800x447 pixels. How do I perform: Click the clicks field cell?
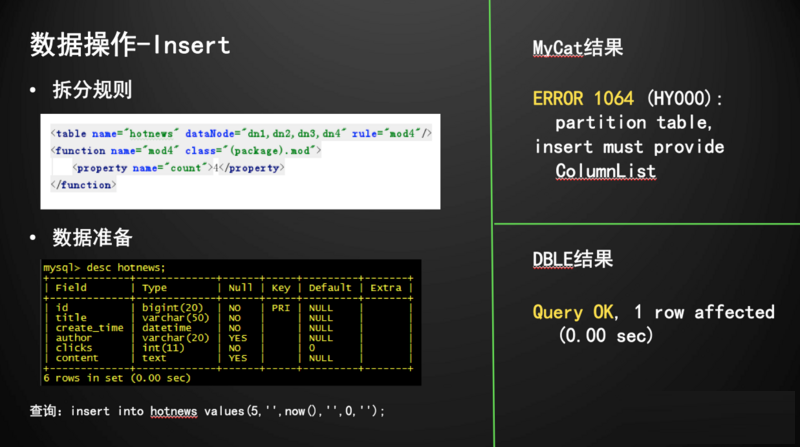tap(73, 347)
